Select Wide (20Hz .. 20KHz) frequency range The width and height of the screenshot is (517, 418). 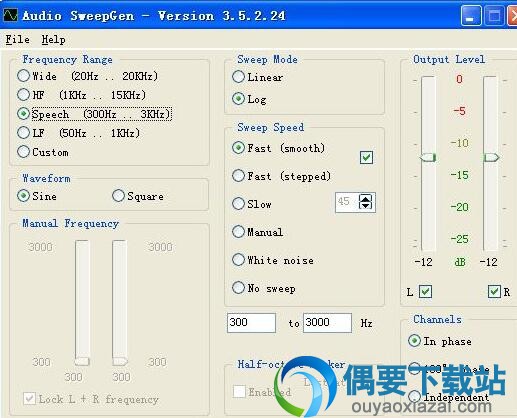click(87, 76)
